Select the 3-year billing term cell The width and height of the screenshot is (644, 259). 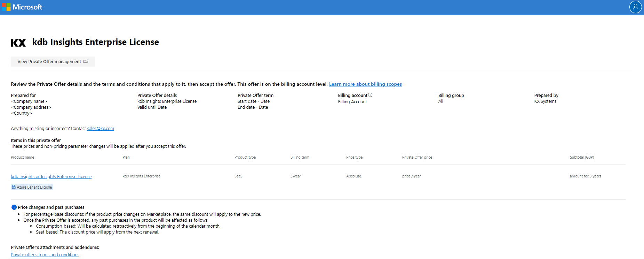tap(295, 176)
